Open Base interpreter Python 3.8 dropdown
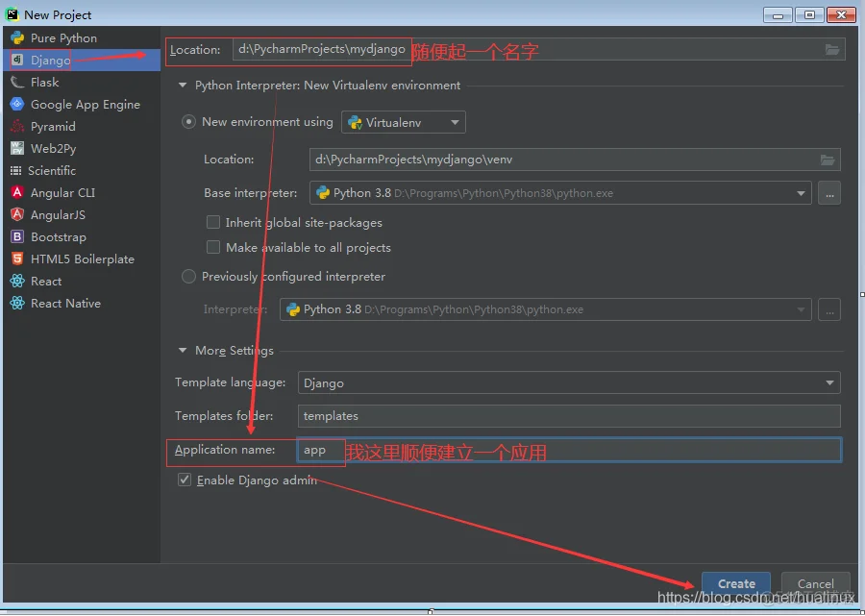865x616 pixels. (x=560, y=193)
